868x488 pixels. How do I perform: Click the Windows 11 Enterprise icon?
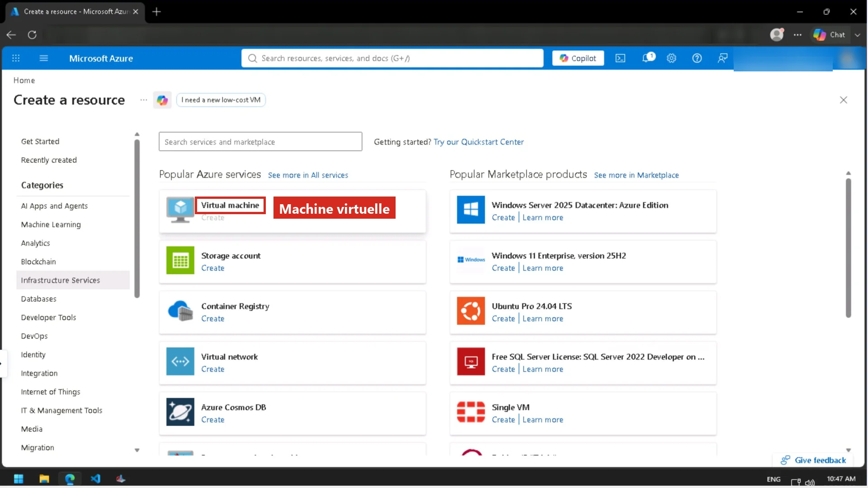tap(471, 260)
